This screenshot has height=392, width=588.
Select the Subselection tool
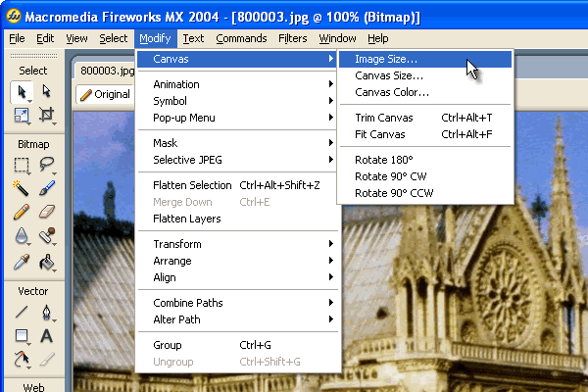point(46,92)
